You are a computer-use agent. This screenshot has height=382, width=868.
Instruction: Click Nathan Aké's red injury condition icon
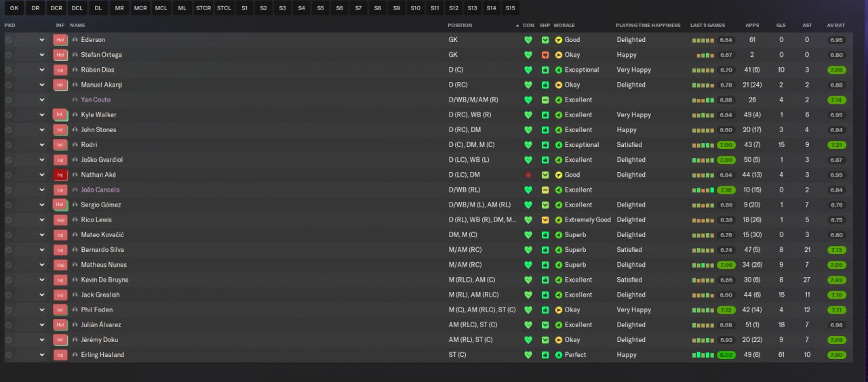(x=528, y=175)
